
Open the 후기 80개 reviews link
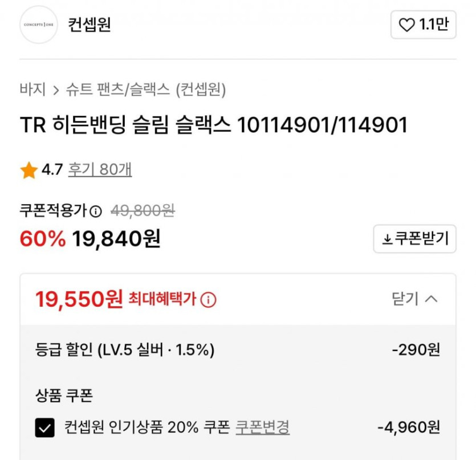(x=100, y=170)
